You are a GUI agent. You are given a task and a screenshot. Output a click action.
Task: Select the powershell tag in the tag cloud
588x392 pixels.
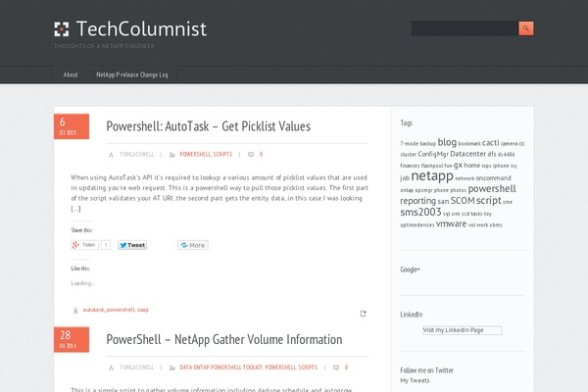(492, 189)
